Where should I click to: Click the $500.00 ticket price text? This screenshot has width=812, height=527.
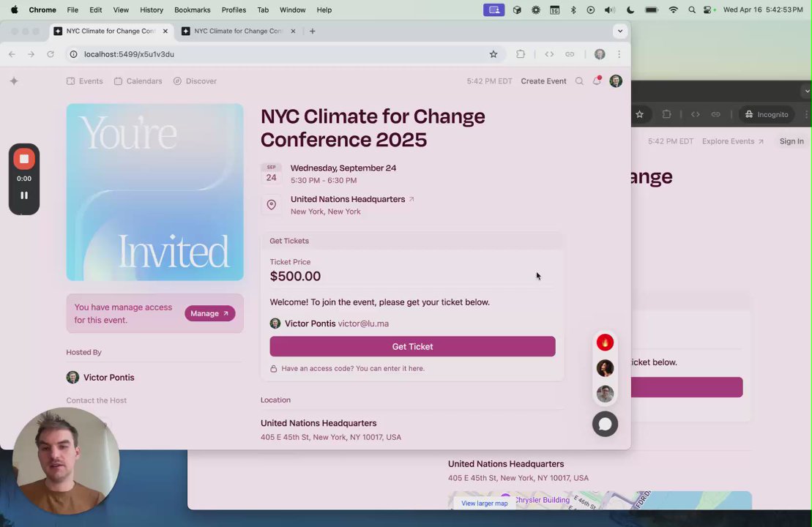(x=295, y=276)
